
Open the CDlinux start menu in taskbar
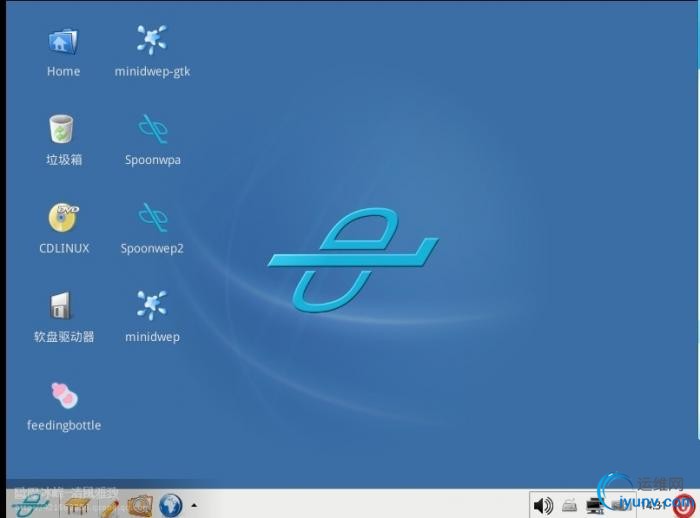pyautogui.click(x=30, y=505)
